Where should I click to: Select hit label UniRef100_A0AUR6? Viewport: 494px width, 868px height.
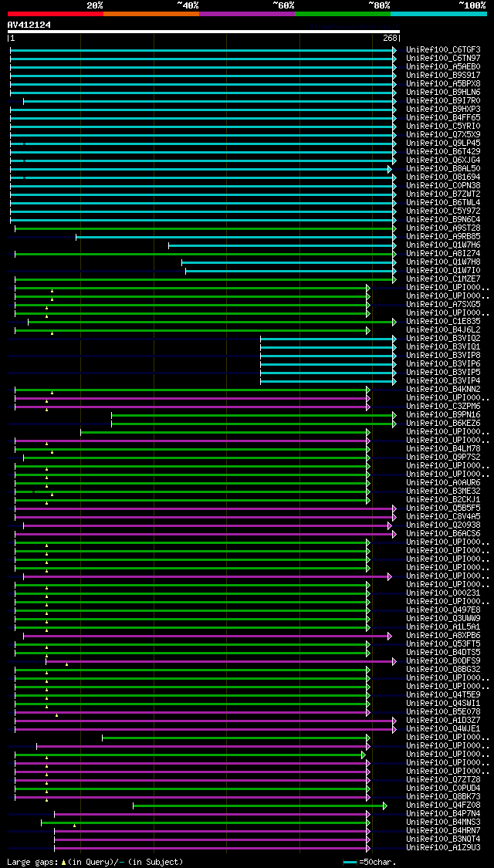[443, 483]
